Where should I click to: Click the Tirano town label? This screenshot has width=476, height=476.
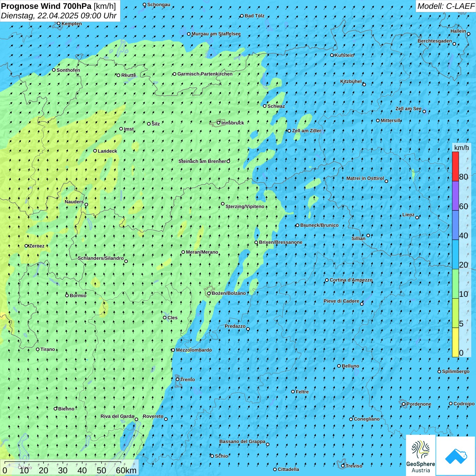point(48,349)
